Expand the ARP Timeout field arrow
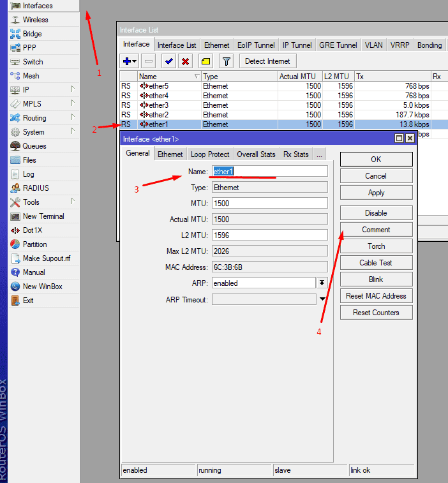This screenshot has height=483, width=448. point(322,299)
